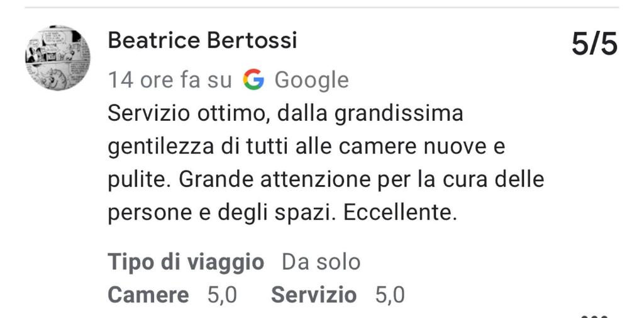
Task: Click the "Tipo di viaggio" label
Action: point(186,261)
